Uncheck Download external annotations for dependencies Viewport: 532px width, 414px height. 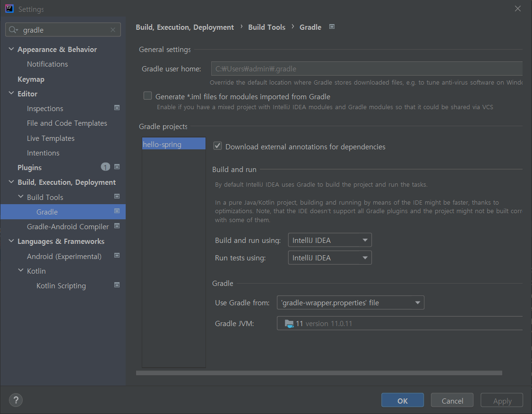tap(217, 146)
